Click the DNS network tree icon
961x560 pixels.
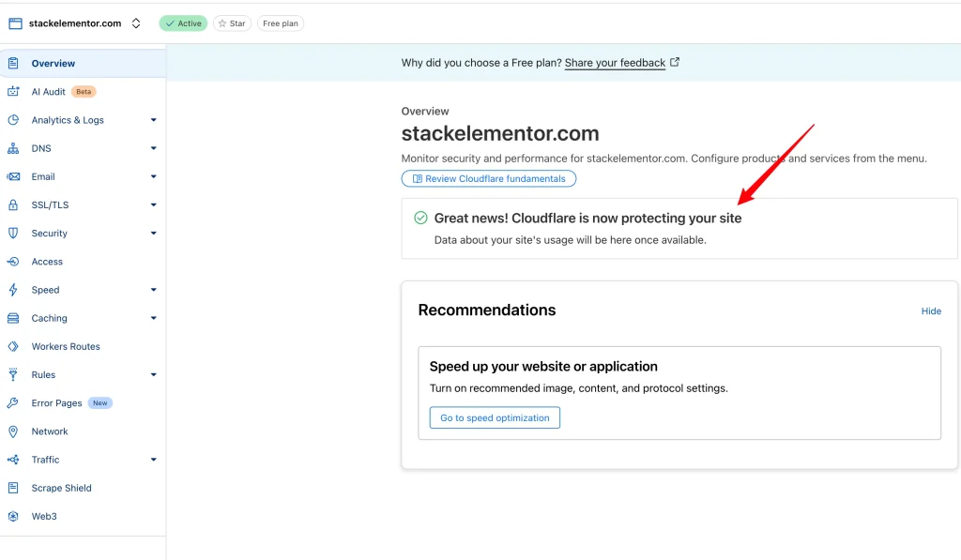point(13,148)
